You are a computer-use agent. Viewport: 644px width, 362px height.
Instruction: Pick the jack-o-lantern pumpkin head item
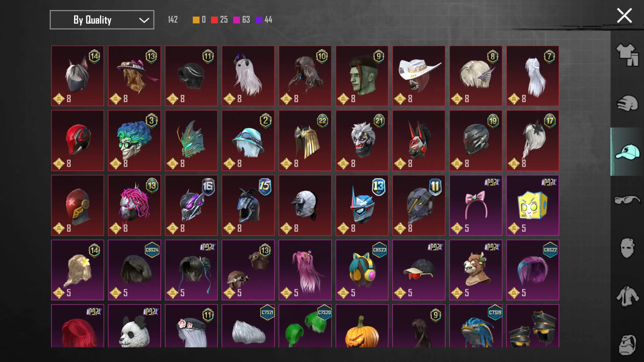(362, 326)
